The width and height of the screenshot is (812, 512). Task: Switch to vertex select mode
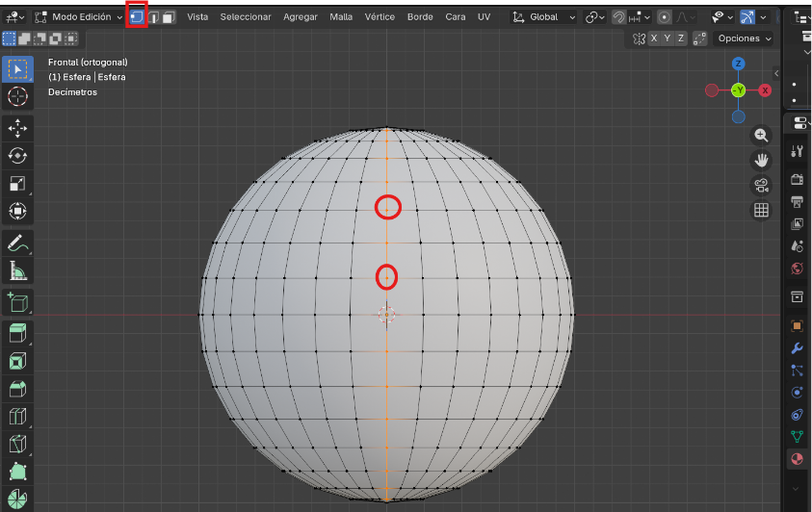point(137,17)
